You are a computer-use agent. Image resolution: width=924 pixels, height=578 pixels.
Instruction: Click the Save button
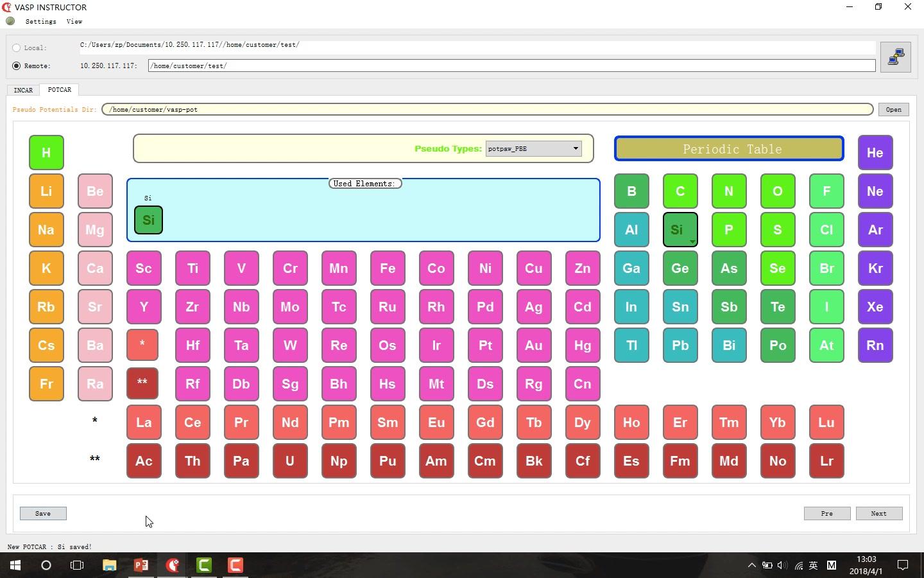pyautogui.click(x=43, y=513)
